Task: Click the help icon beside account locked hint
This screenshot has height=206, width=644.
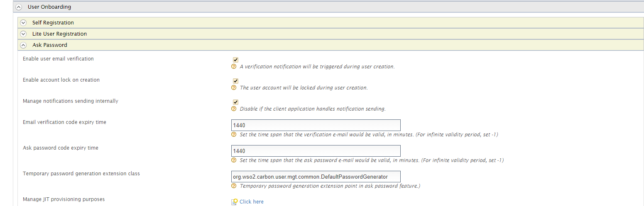Action: point(234,87)
